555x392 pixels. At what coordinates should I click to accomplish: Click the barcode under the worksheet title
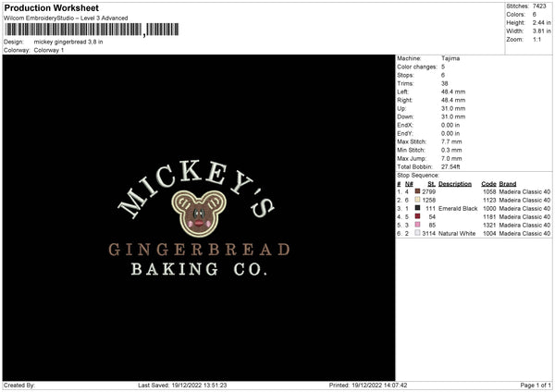click(x=92, y=30)
